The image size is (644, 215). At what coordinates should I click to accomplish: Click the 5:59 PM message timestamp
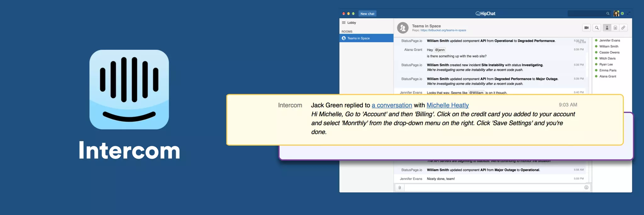(x=579, y=178)
